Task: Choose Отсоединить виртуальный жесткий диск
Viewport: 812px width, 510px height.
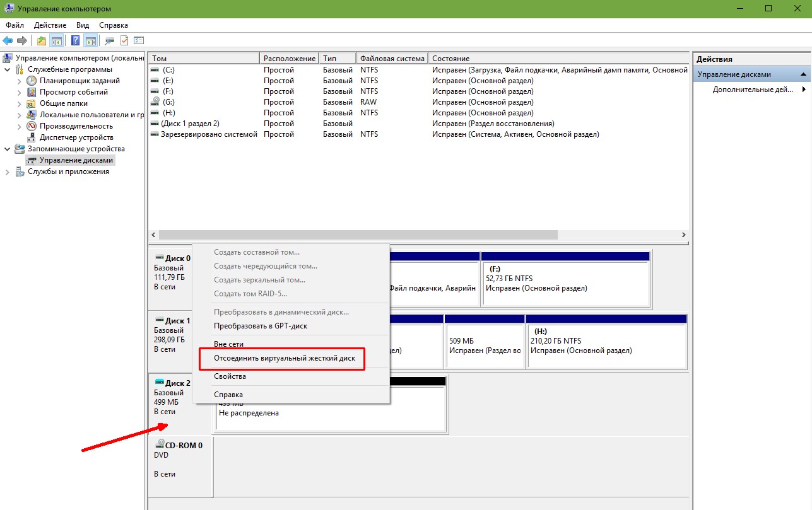Action: (285, 358)
